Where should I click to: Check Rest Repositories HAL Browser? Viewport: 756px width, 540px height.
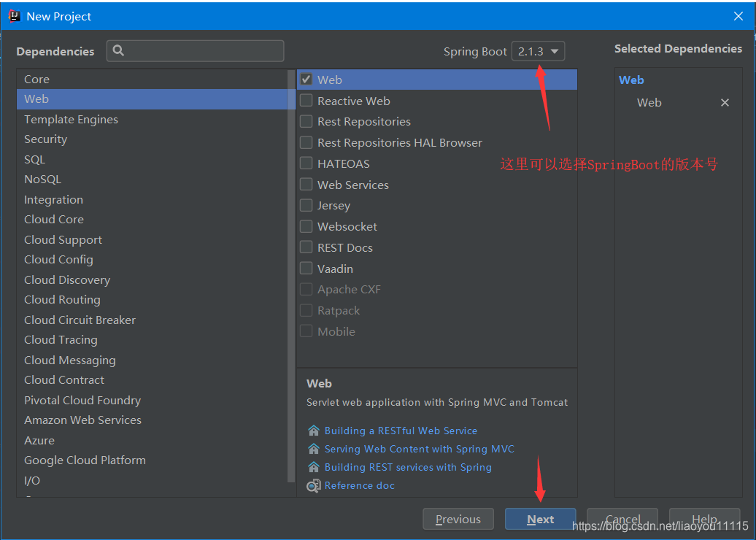[x=306, y=143]
